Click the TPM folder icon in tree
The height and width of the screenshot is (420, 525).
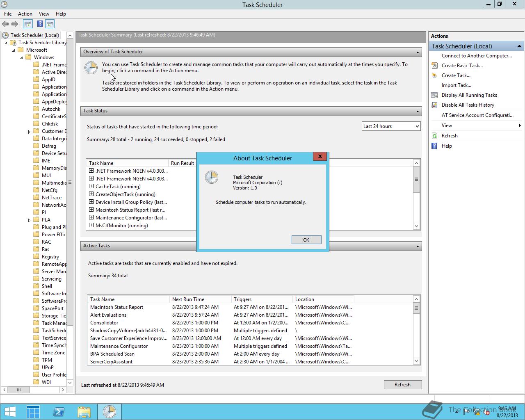tap(37, 360)
